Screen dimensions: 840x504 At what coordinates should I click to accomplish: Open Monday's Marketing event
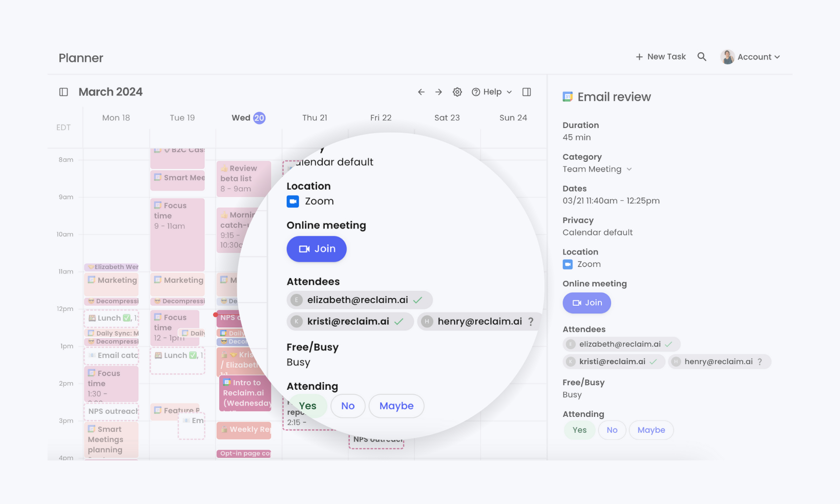[111, 284]
